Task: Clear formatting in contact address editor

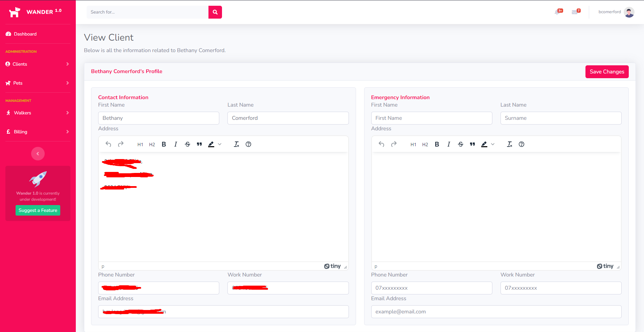Action: (237, 144)
